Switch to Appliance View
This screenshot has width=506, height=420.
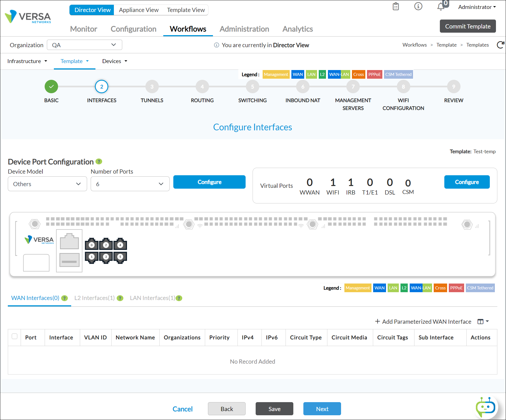[x=138, y=10]
